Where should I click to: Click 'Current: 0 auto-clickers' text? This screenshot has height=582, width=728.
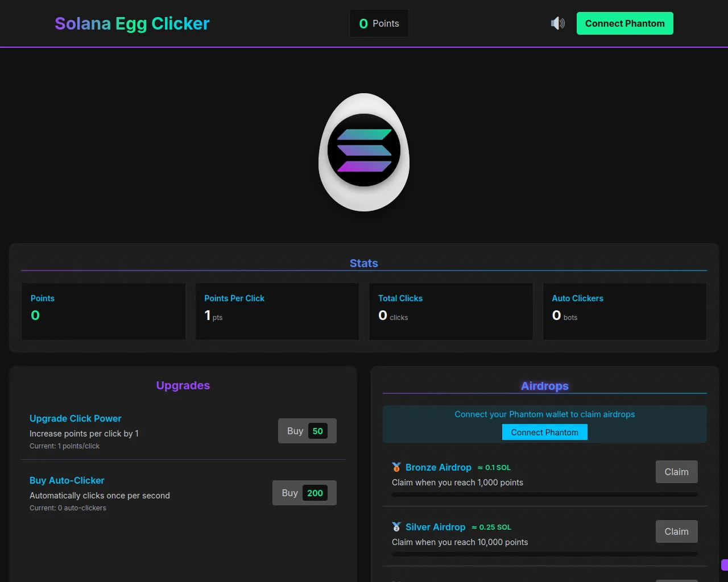point(68,508)
